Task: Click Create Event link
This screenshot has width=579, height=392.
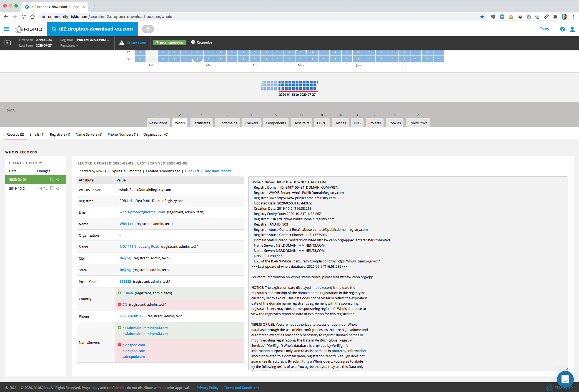Action: coord(137,43)
